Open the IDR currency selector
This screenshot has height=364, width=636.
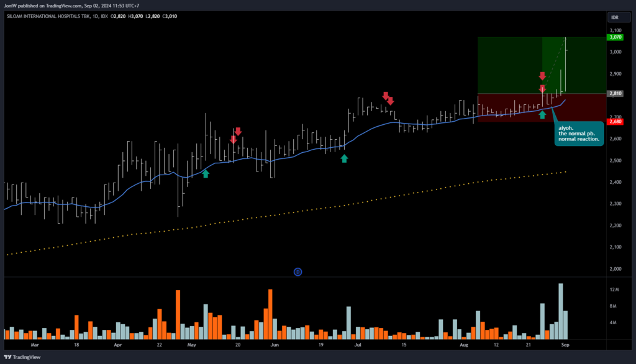[615, 17]
